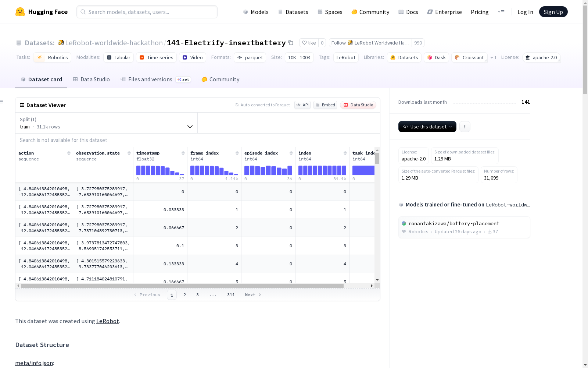The height and width of the screenshot is (368, 588).
Task: Select the Tabular modality tag
Action: click(118, 57)
